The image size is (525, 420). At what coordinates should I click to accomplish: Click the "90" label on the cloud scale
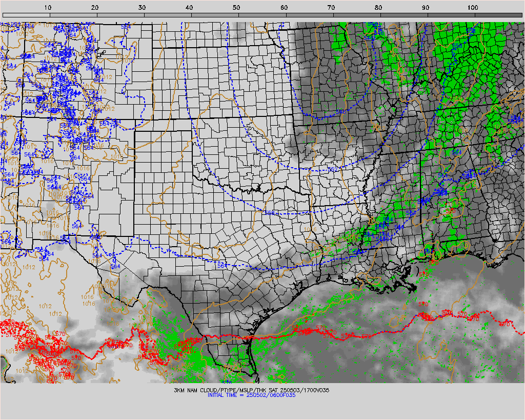426,7
